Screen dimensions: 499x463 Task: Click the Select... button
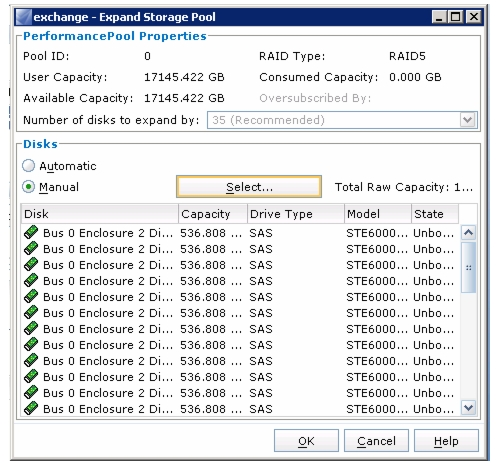click(249, 187)
